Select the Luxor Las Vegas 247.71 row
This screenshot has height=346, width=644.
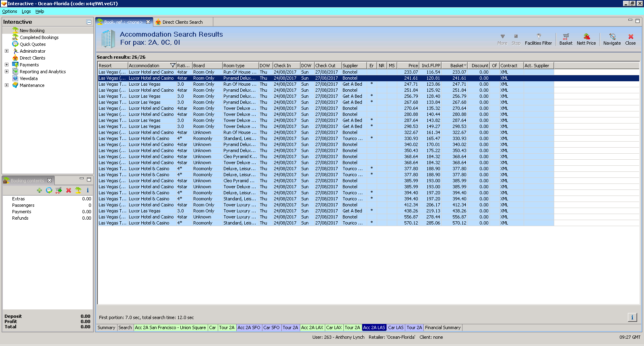point(282,84)
